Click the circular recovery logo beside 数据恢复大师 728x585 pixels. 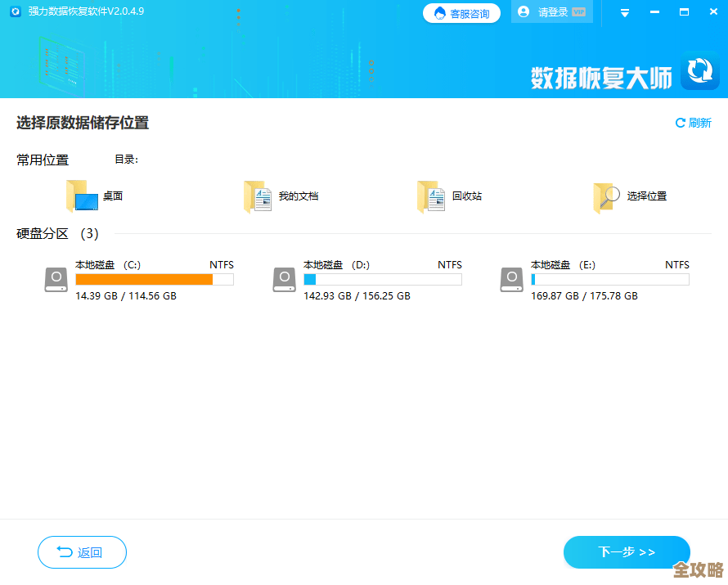tap(700, 71)
